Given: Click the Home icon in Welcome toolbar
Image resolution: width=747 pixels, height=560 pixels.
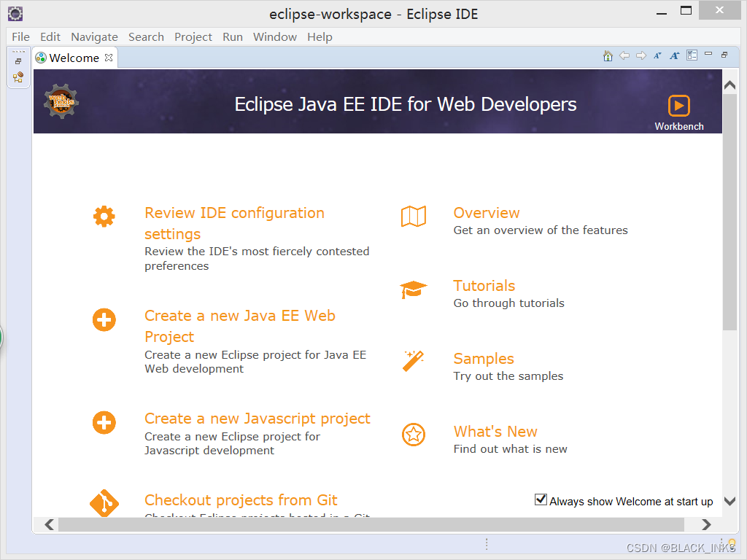Looking at the screenshot, I should click(x=608, y=55).
